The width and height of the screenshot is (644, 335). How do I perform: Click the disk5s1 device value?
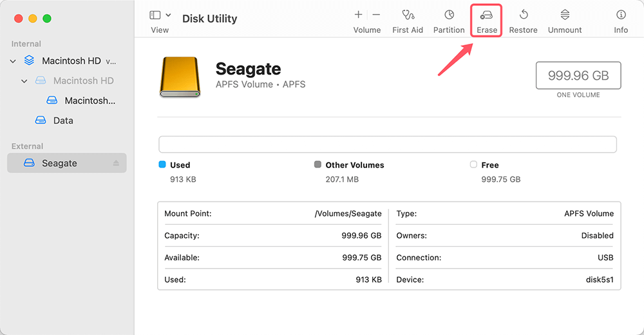600,280
